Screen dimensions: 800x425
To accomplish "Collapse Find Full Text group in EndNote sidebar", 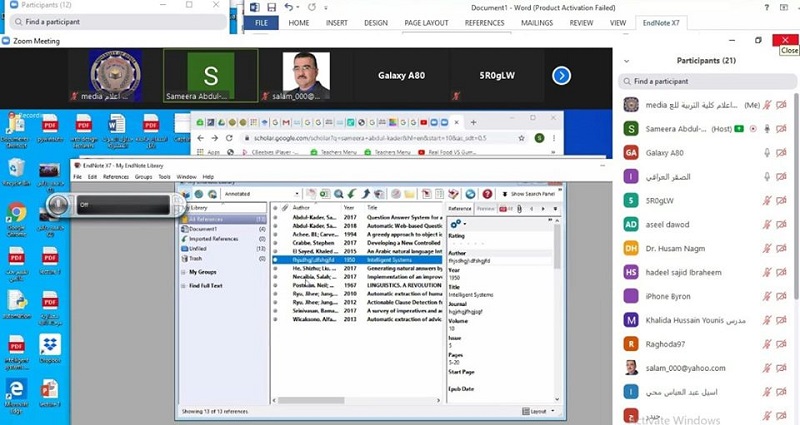I will pos(183,286).
